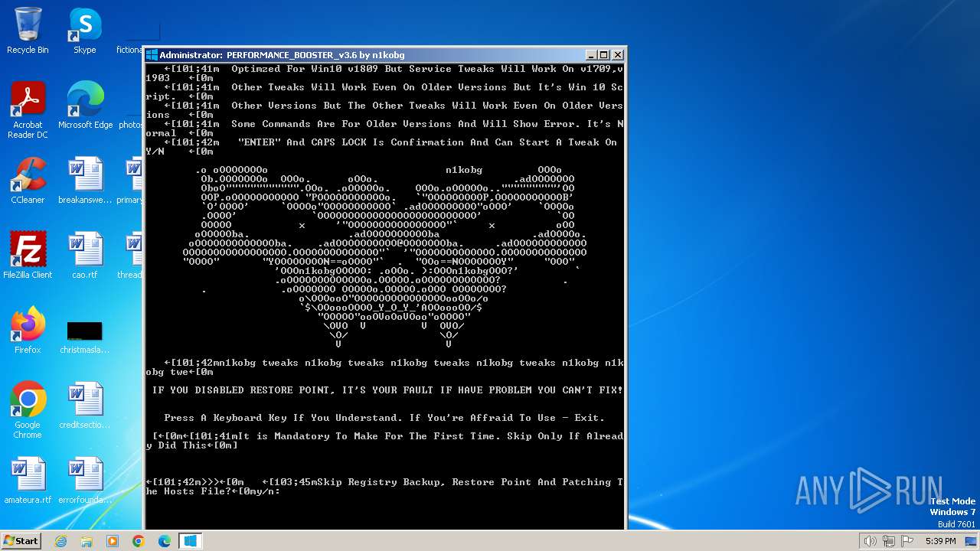The image size is (980, 551).
Task: Open CCleaner desktop shortcut
Action: pyautogui.click(x=28, y=181)
